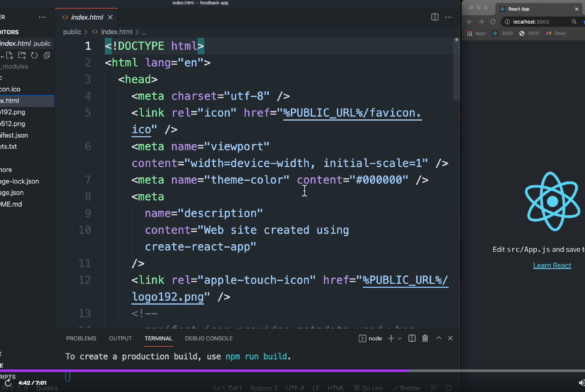This screenshot has width=585, height=392.
Task: Click the editor vertical scrollbar
Action: (x=456, y=69)
